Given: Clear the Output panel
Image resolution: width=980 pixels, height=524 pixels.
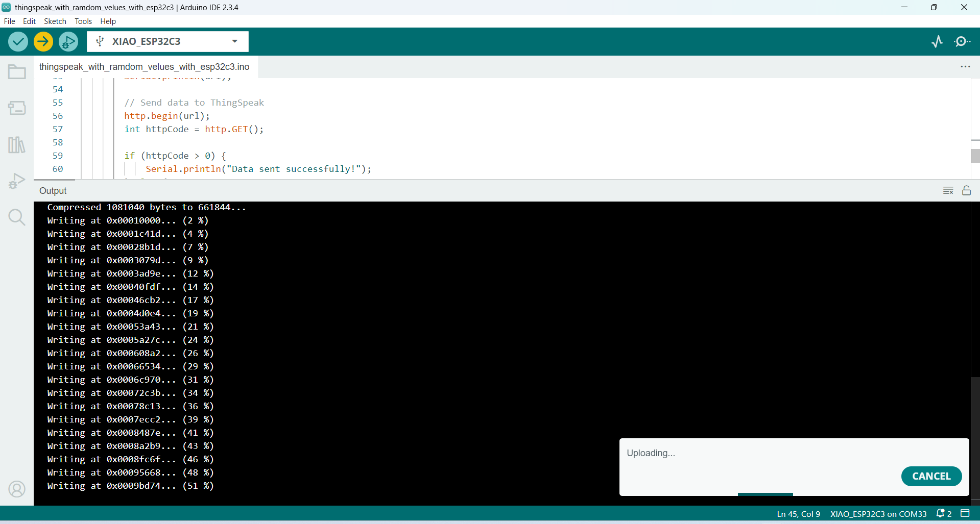Looking at the screenshot, I should [948, 190].
